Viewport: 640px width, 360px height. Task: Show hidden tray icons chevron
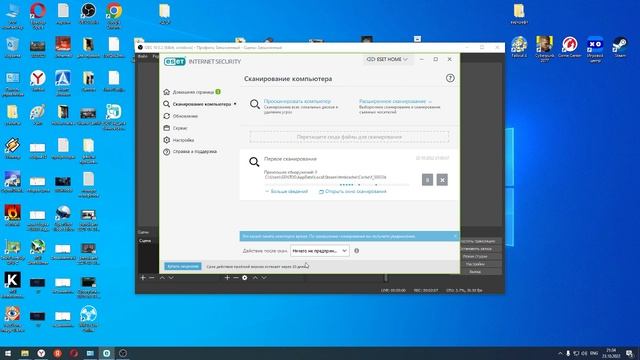pos(560,353)
